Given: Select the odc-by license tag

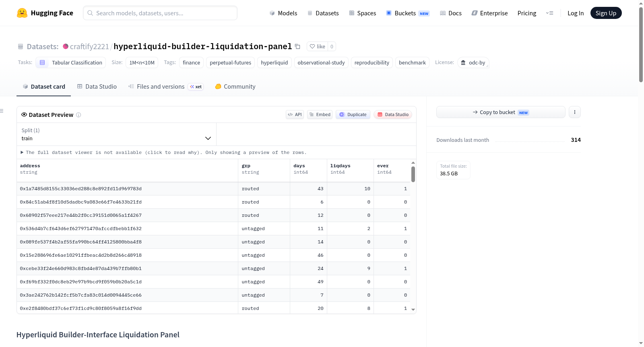Looking at the screenshot, I should tap(473, 62).
